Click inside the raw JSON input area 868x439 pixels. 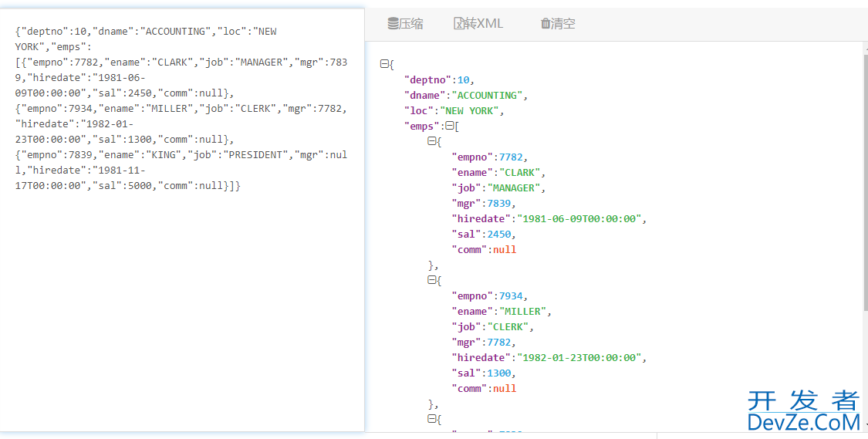pos(182,221)
